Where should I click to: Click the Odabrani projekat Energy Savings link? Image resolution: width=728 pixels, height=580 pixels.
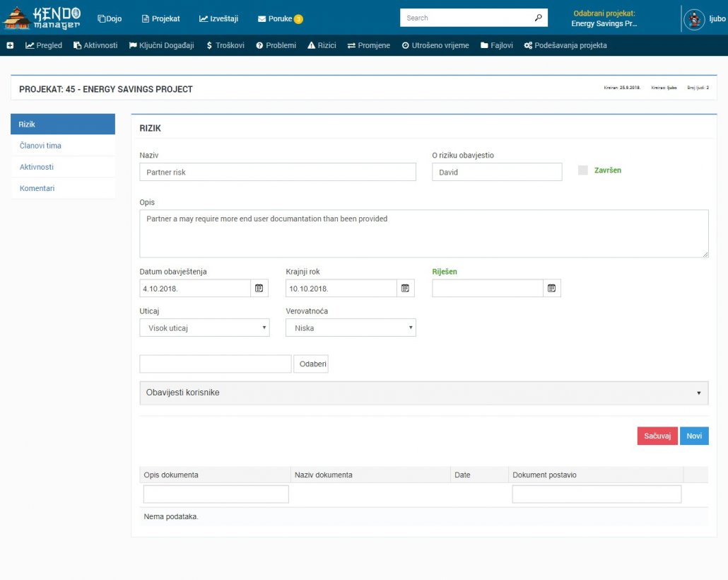tap(604, 18)
